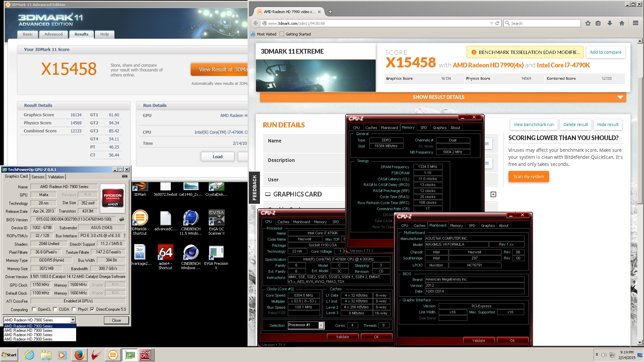Open the GPU selection dropdown in GPU-Z
Viewport: 644px width, 362px height.
pyautogui.click(x=73, y=320)
